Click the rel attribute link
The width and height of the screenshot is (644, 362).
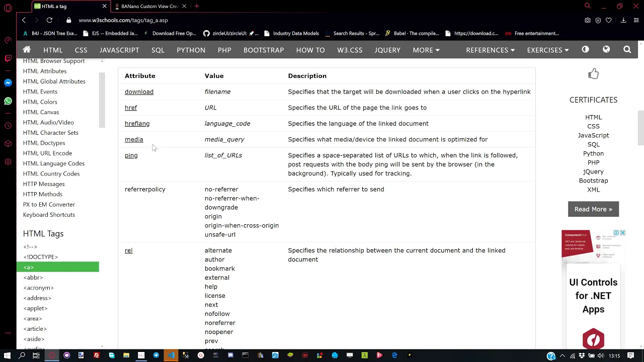128,250
